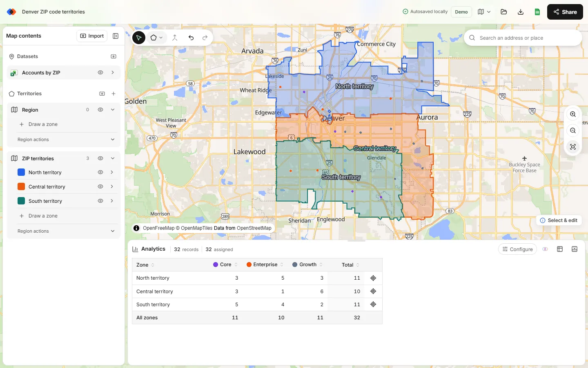This screenshot has height=368, width=588.
Task: Open the map style dropdown in top bar
Action: 484,12
